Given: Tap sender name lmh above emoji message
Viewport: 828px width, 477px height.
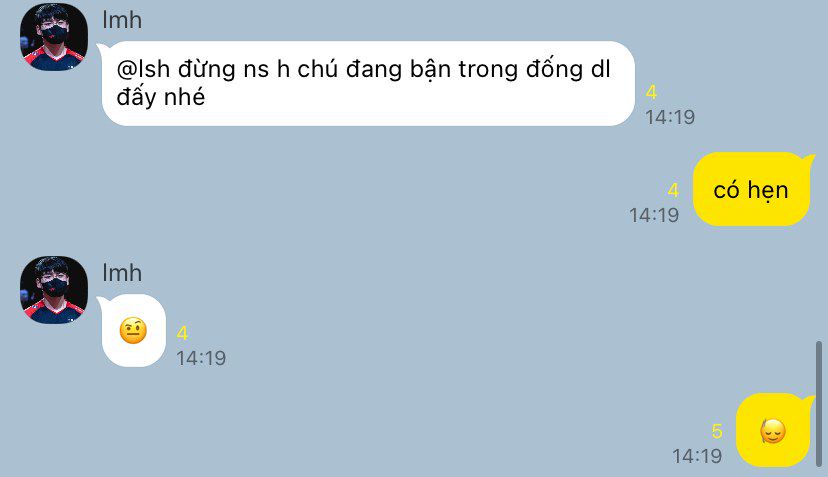Looking at the screenshot, I should [x=122, y=273].
